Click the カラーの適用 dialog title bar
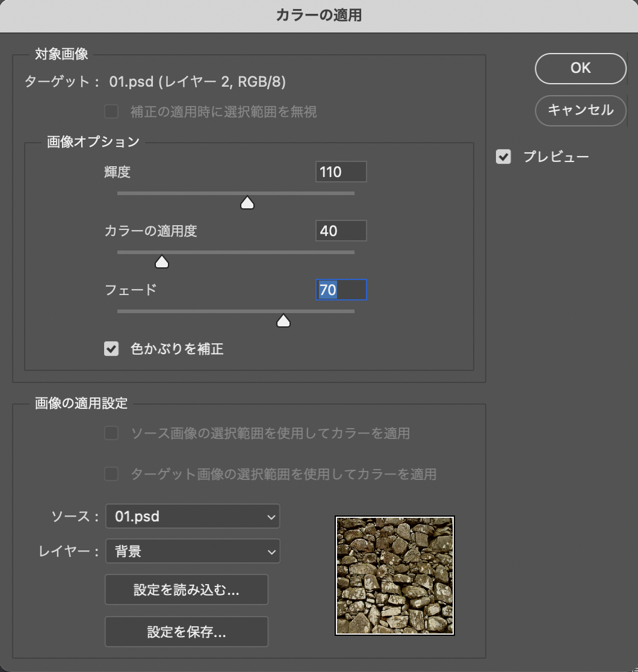This screenshot has height=672, width=638. 319,16
